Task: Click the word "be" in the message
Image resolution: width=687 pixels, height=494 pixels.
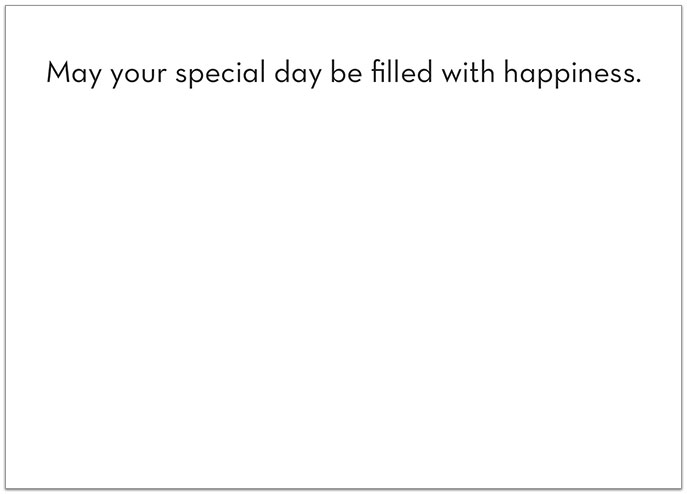Action: (346, 71)
